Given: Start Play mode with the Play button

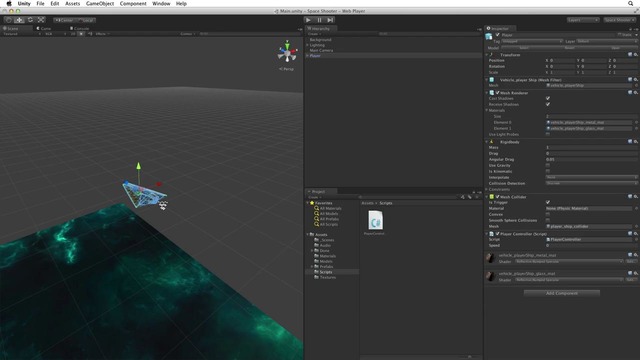Looking at the screenshot, I should 309,20.
